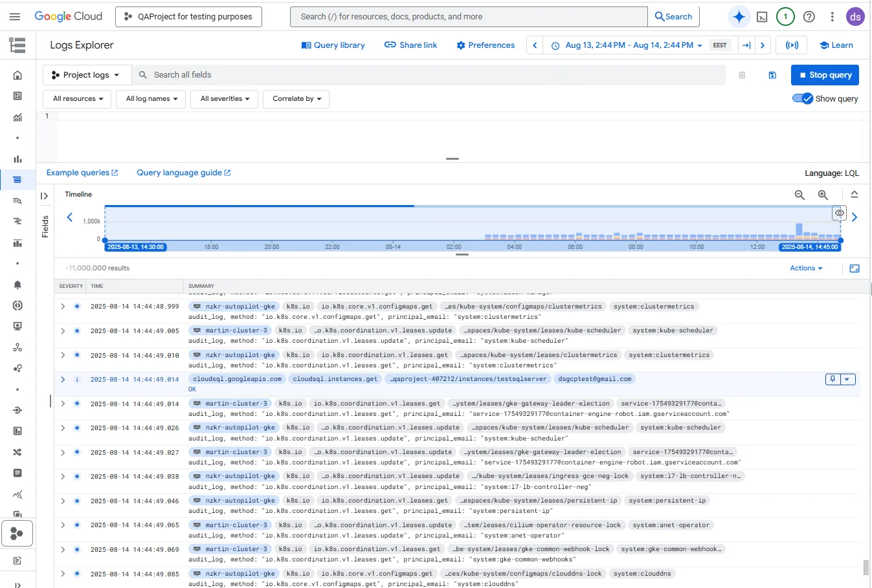Screen dimensions: 872x588
Task: Click the ds account avatar
Action: click(x=855, y=16)
